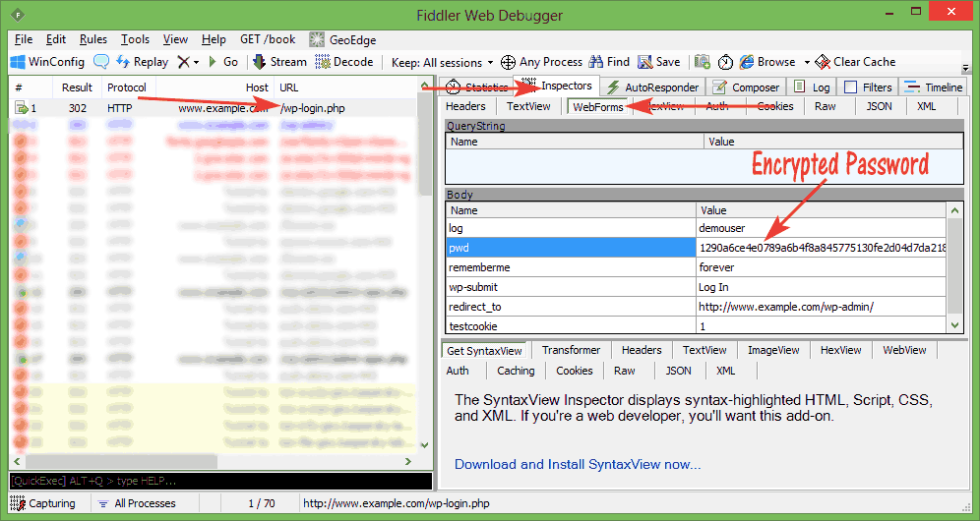Click session list horizontal scrollbar thumb
Image resolution: width=980 pixels, height=521 pixels.
click(x=121, y=462)
